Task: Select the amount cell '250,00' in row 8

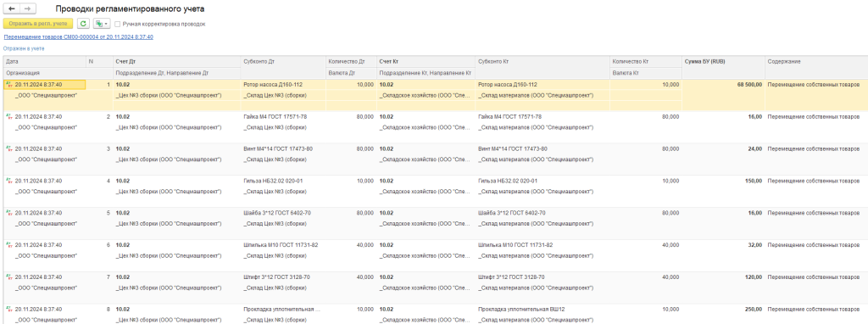Action: 723,309
